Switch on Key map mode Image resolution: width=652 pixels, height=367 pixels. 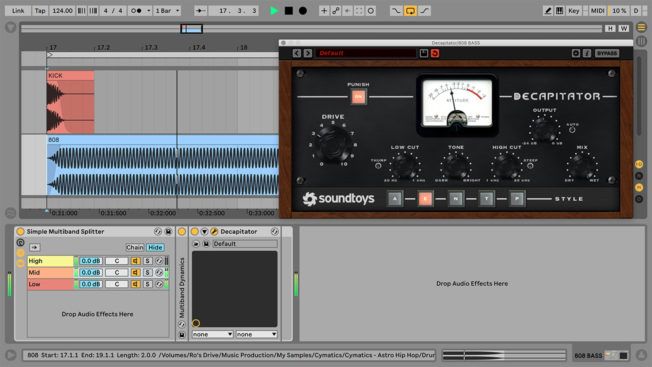(x=574, y=11)
